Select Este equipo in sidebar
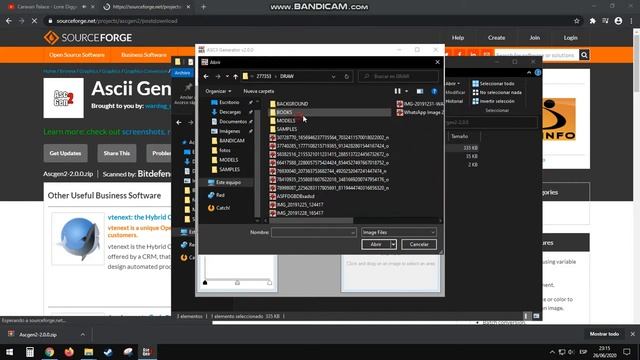Image resolution: width=640 pixels, height=360 pixels. pos(228,182)
